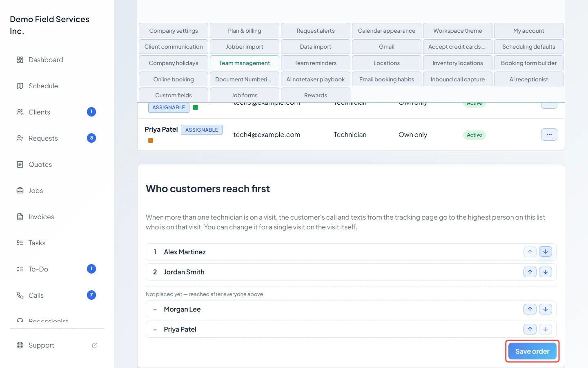Click the Quotes document icon
Viewport: 588px width, 368px height.
tap(20, 164)
